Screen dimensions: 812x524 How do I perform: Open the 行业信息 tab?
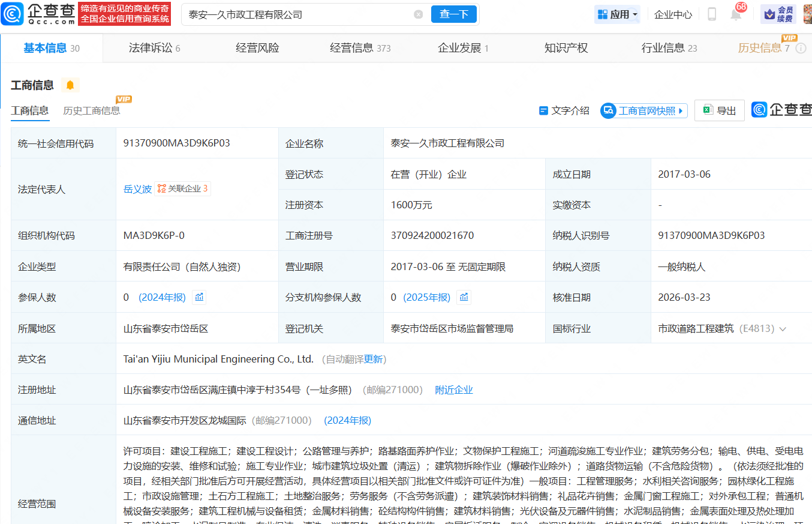(x=669, y=48)
